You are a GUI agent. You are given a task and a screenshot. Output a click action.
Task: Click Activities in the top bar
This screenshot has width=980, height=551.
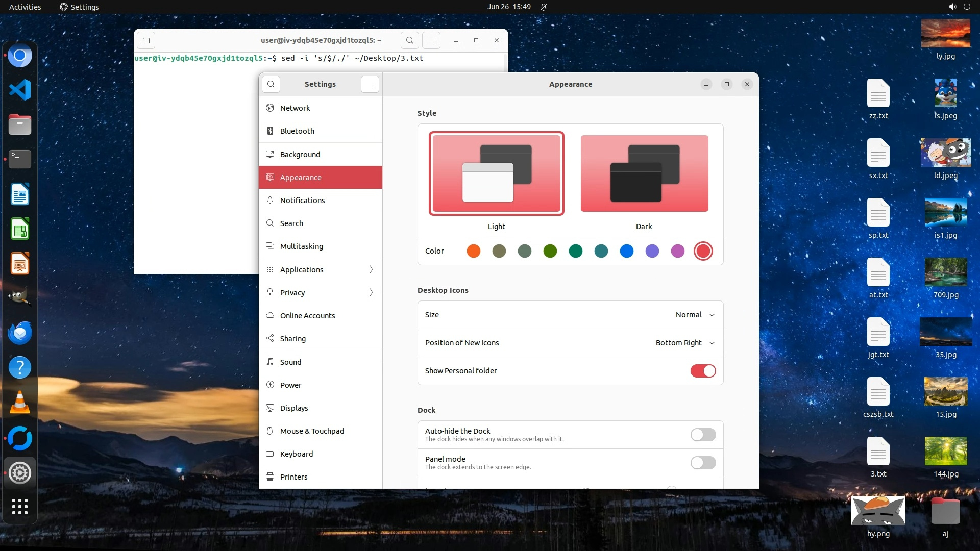coord(25,7)
